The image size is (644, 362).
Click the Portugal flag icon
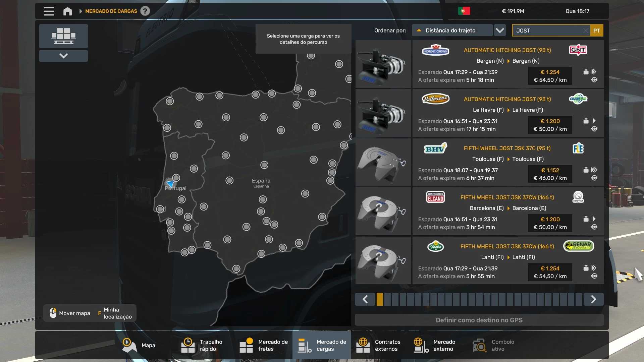pos(464,11)
